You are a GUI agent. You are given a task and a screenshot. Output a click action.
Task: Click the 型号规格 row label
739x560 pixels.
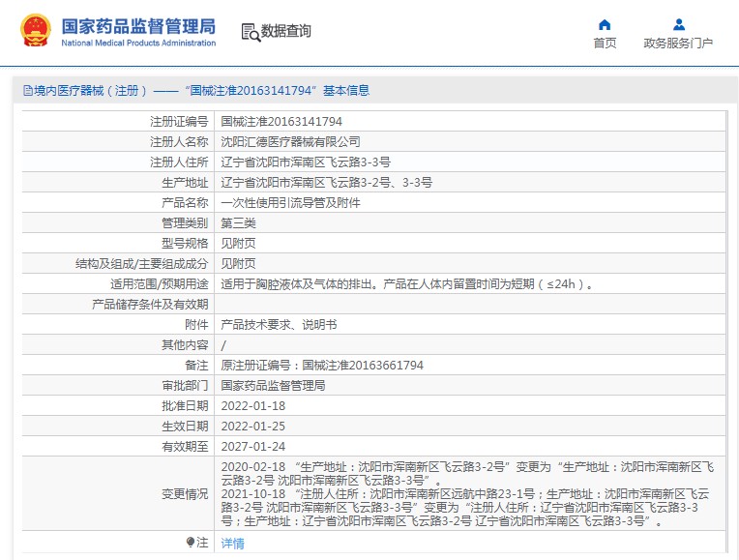[185, 243]
